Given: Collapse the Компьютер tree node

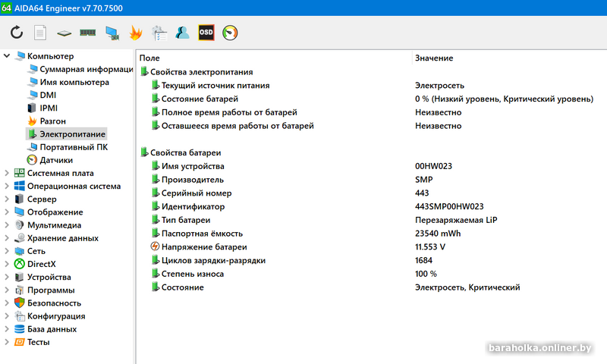Looking at the screenshot, I should 7,56.
